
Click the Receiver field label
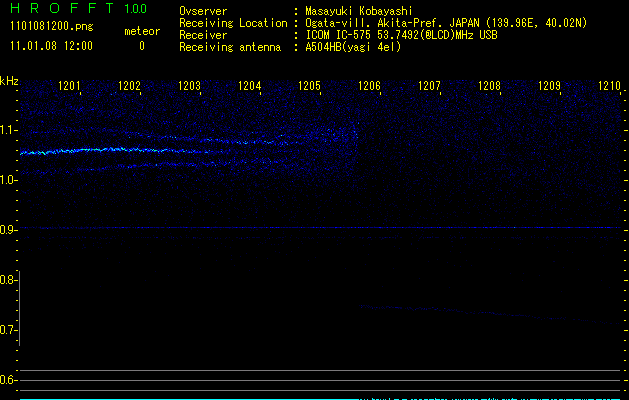click(203, 35)
